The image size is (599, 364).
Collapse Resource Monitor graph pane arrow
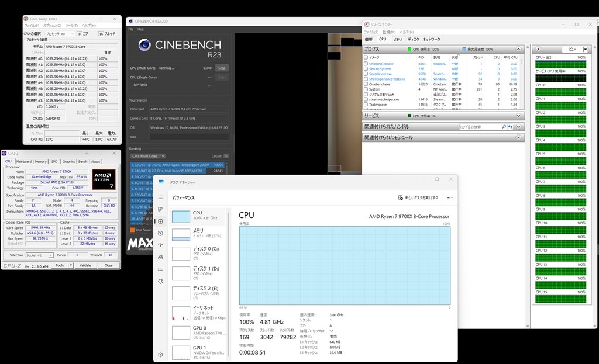pos(538,49)
